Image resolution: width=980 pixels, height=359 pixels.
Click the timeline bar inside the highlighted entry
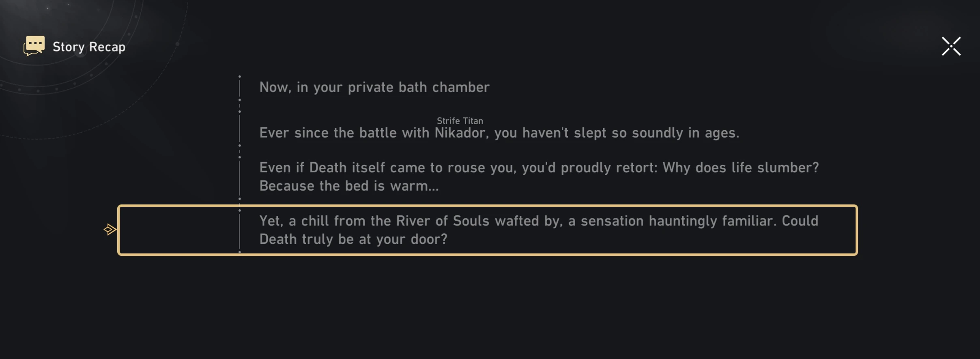pyautogui.click(x=240, y=230)
